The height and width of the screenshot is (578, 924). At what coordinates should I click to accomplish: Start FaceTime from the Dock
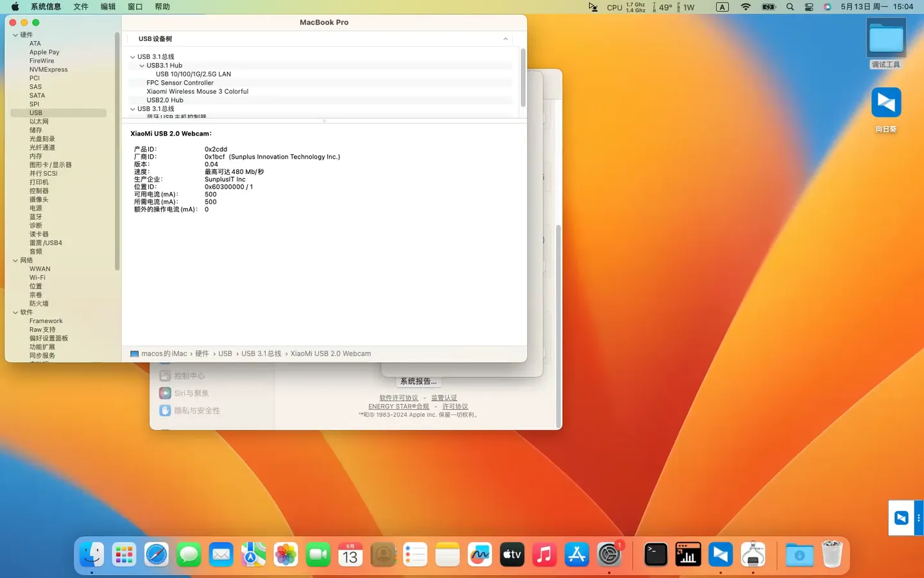[x=318, y=554]
